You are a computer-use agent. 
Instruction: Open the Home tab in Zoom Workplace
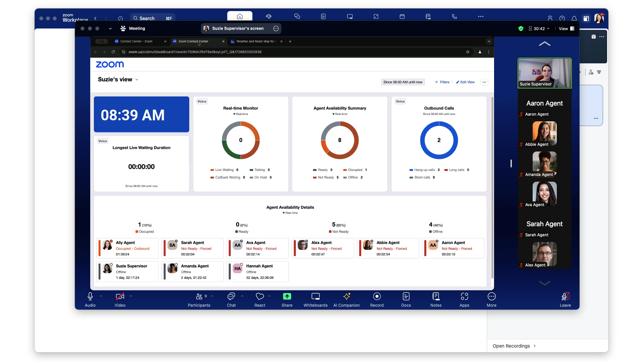(240, 16)
